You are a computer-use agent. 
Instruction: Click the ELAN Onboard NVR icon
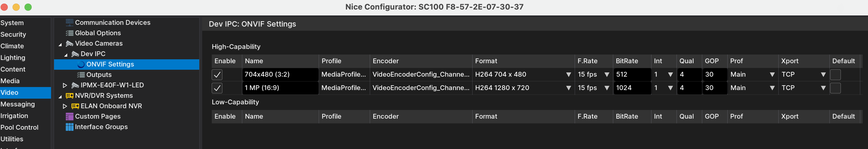click(75, 106)
